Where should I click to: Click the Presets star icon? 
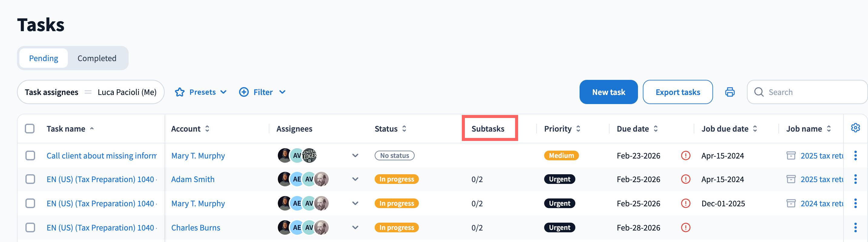pos(179,92)
